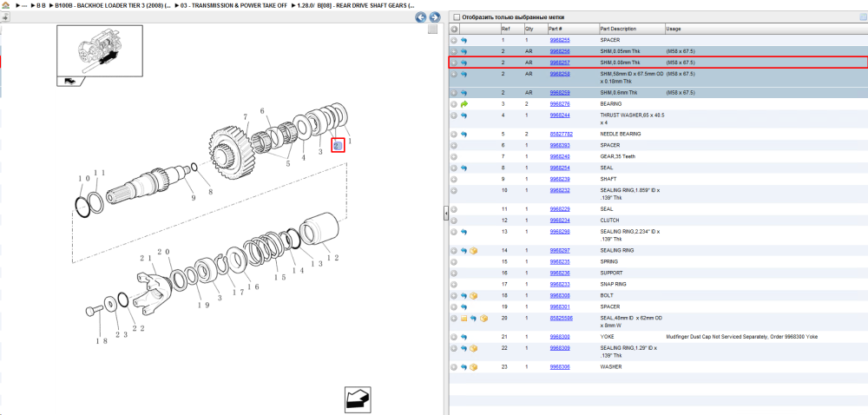Click callout 7 near the gear in diagram
Viewport: 868px width, 415px height.
pyautogui.click(x=244, y=117)
